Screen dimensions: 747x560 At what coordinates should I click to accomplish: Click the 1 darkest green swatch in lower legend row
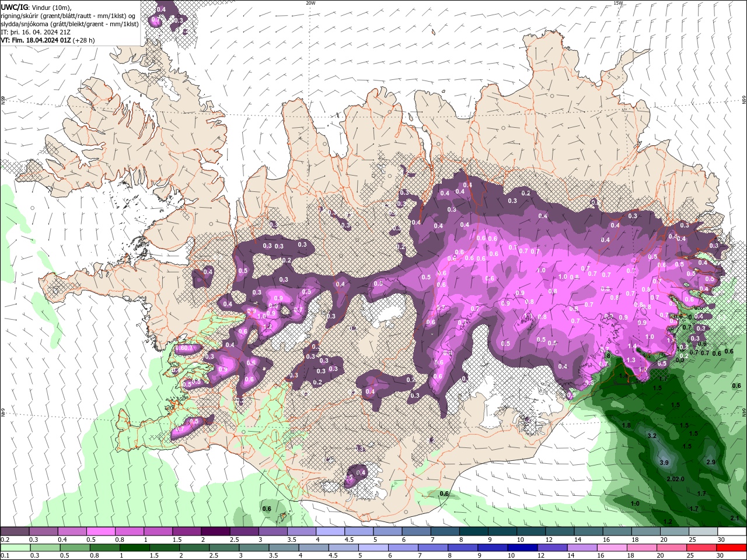pyautogui.click(x=134, y=548)
